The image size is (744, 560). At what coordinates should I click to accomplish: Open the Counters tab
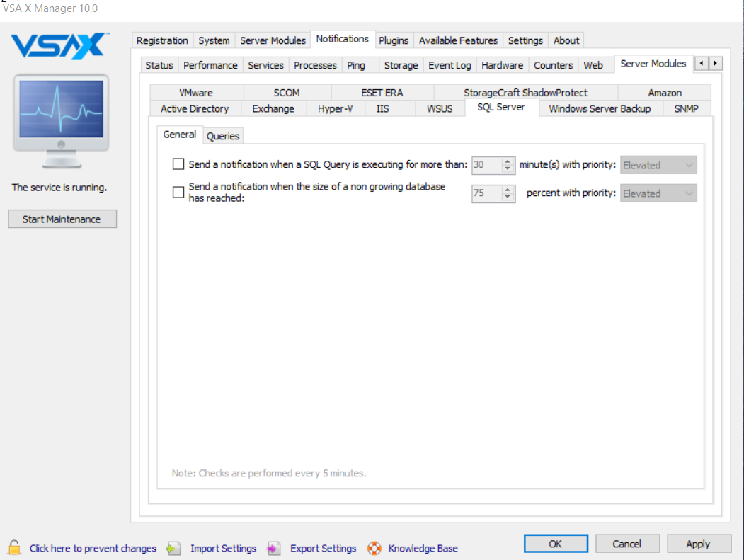pyautogui.click(x=554, y=65)
